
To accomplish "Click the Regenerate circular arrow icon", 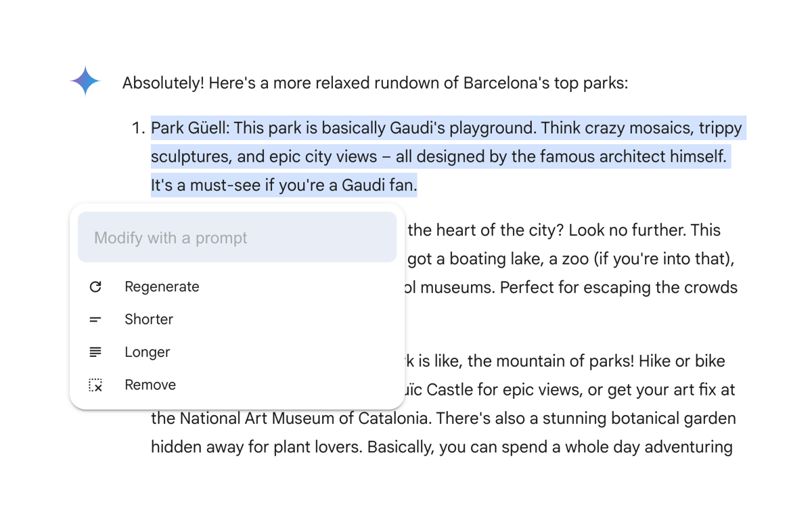I will tap(95, 287).
